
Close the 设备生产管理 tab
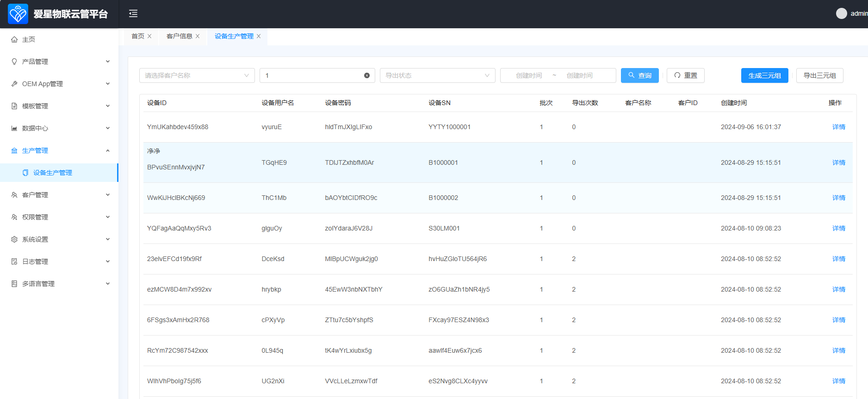259,36
